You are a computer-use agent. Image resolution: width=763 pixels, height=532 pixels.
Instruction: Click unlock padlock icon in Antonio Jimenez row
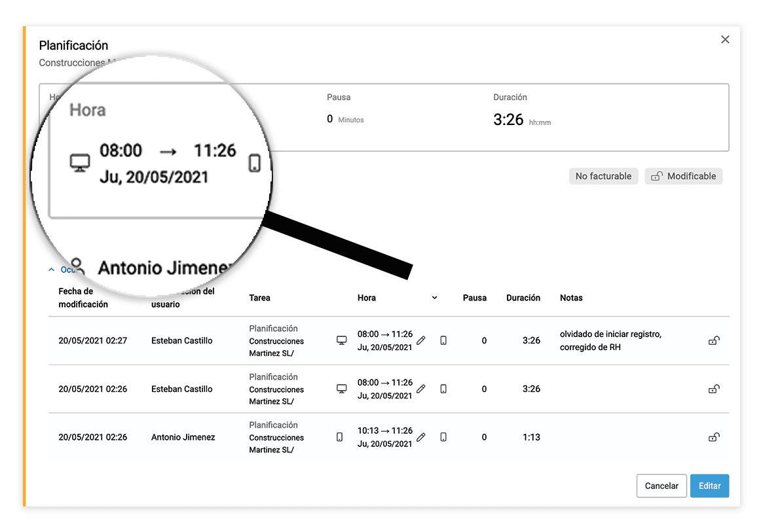[714, 437]
